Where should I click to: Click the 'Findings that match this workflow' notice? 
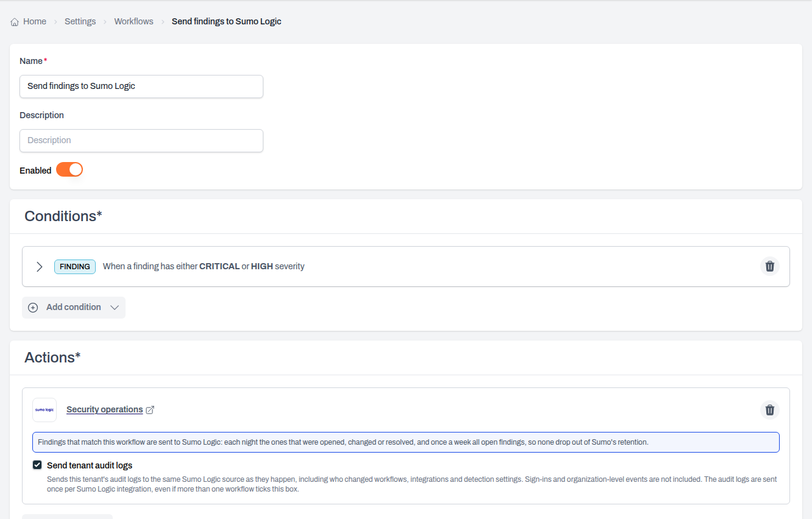(x=406, y=442)
